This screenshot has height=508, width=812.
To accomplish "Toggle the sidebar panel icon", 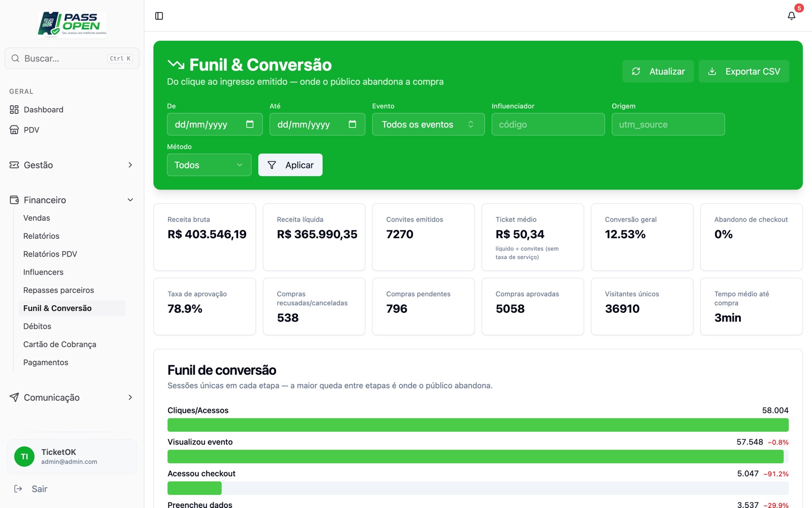I will coord(159,16).
